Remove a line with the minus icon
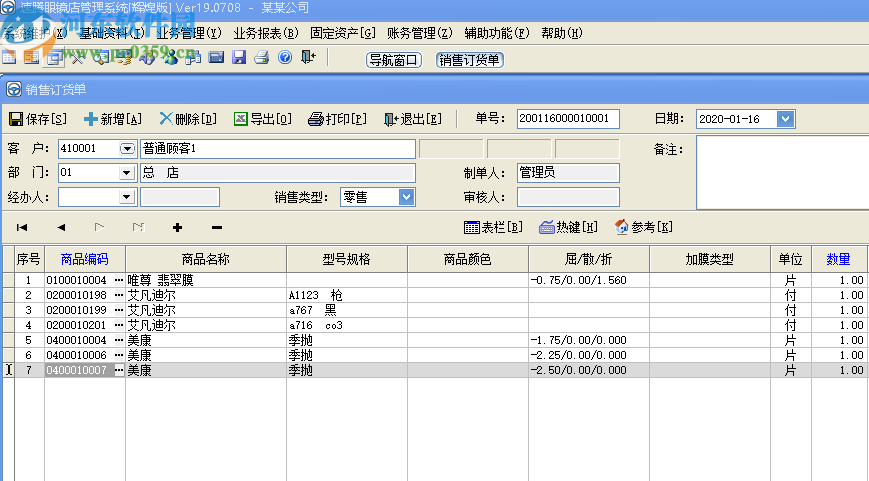869x481 pixels. pos(217,227)
